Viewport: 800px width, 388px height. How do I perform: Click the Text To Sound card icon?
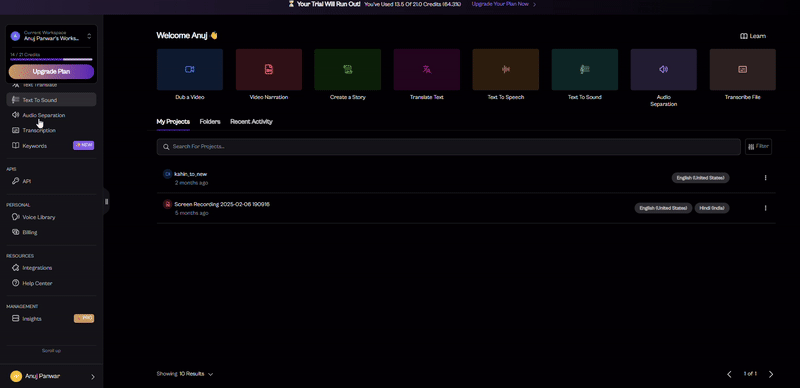pos(585,69)
